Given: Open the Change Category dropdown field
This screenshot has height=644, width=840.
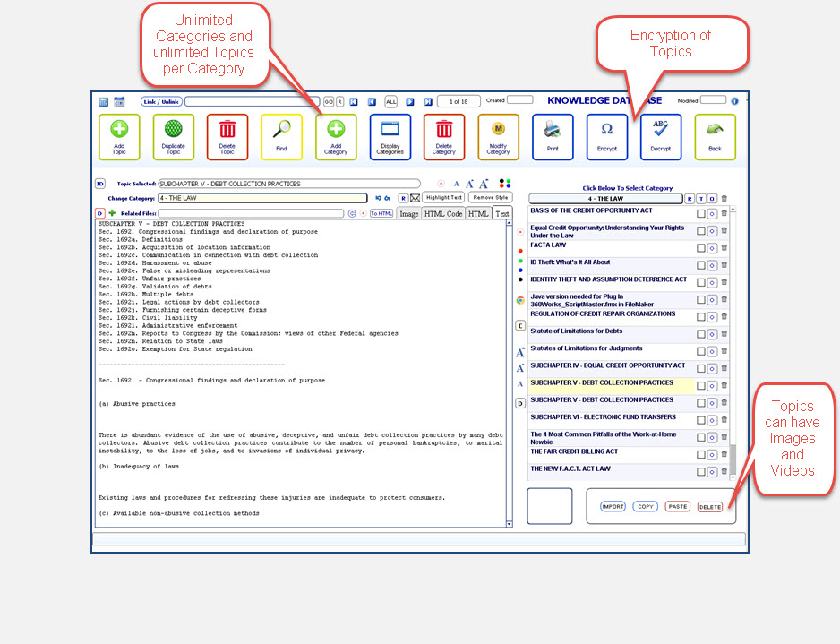Looking at the screenshot, I should coord(262,198).
